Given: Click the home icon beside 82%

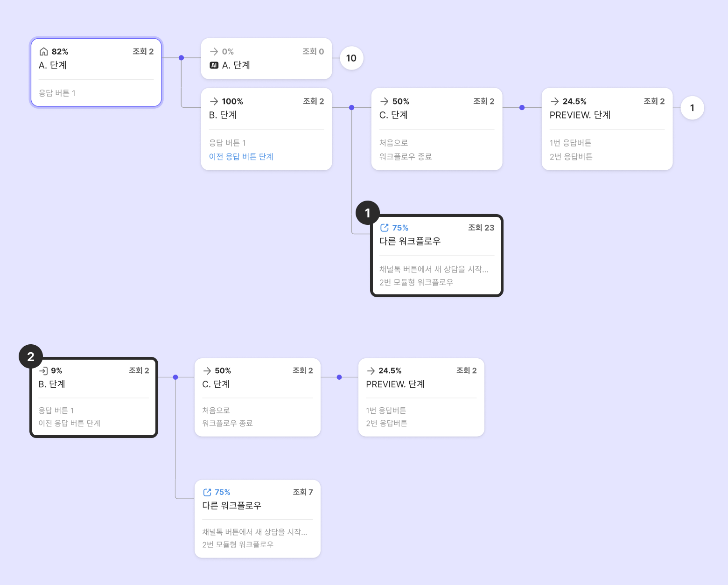Looking at the screenshot, I should click(x=43, y=51).
